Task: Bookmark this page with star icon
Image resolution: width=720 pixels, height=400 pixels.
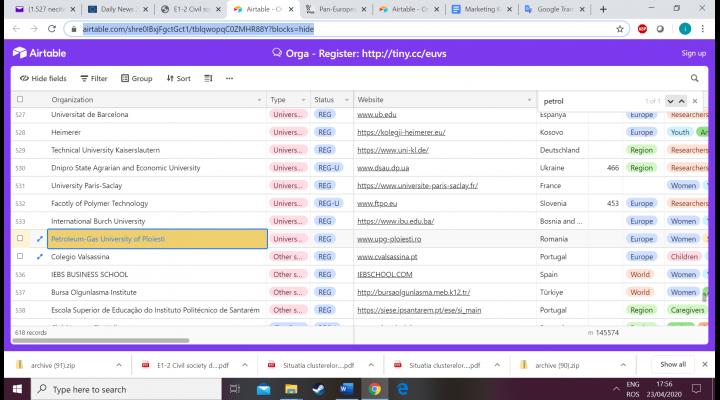Action: click(620, 29)
